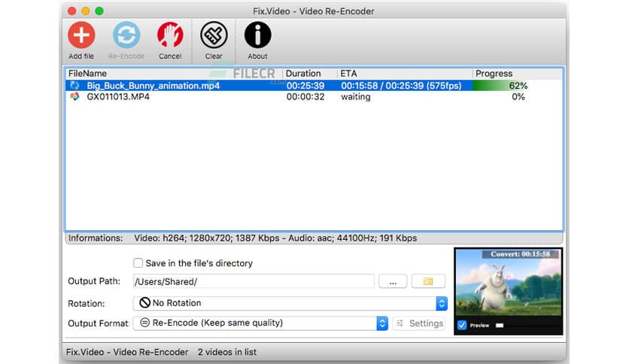
Task: Click the ETA column header
Action: pos(405,74)
